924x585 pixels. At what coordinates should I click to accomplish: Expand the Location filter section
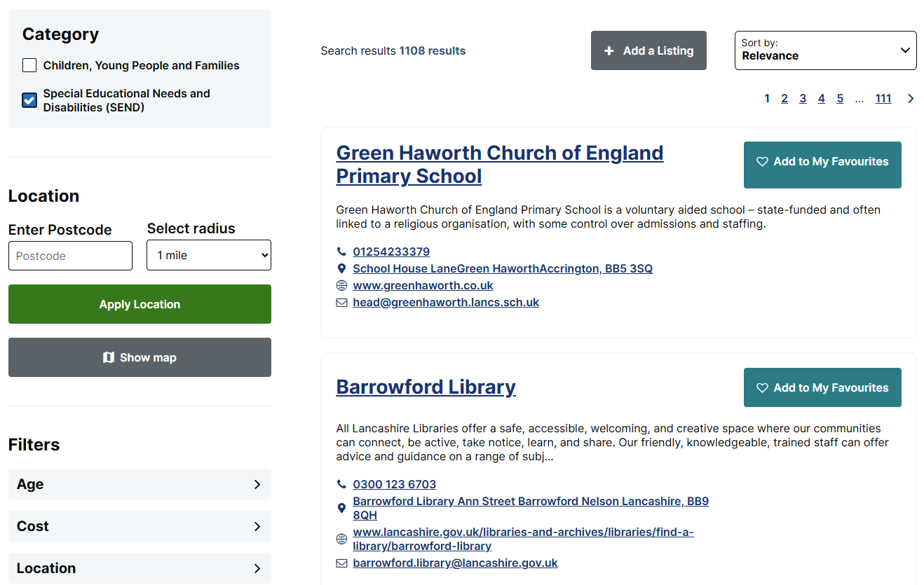140,568
